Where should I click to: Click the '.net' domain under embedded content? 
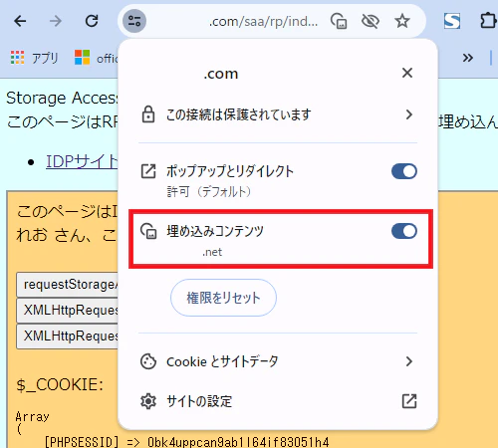coord(212,252)
